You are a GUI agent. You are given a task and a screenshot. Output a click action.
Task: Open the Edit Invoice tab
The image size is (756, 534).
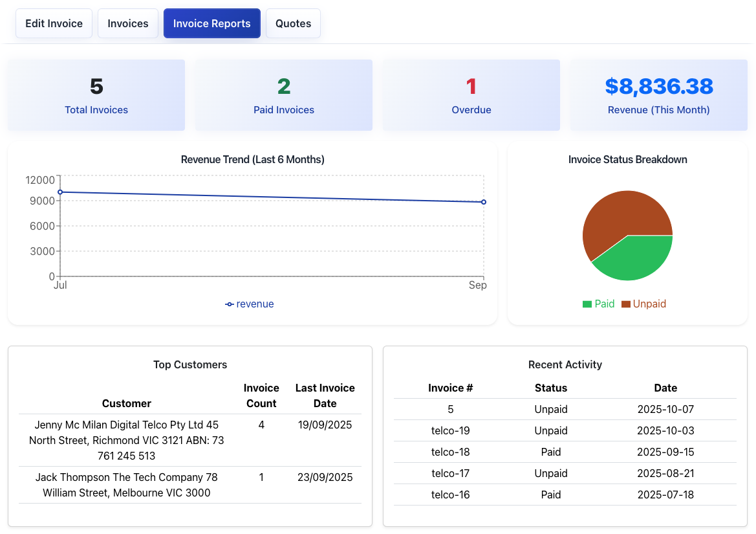point(54,23)
